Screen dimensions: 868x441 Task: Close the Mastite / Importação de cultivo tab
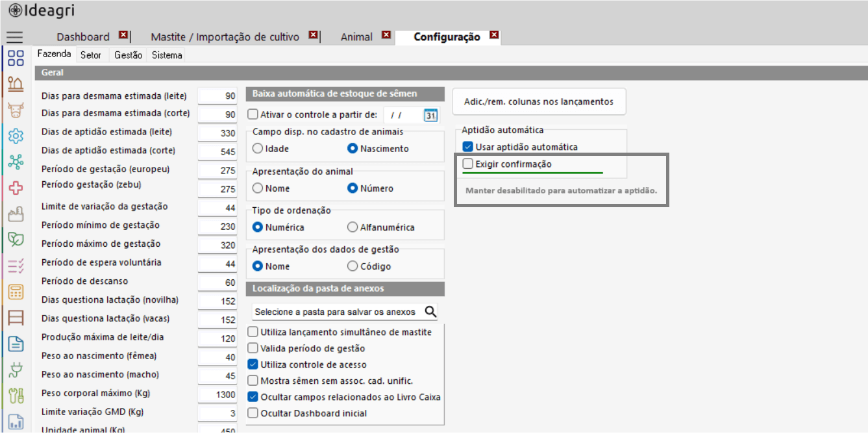[313, 36]
